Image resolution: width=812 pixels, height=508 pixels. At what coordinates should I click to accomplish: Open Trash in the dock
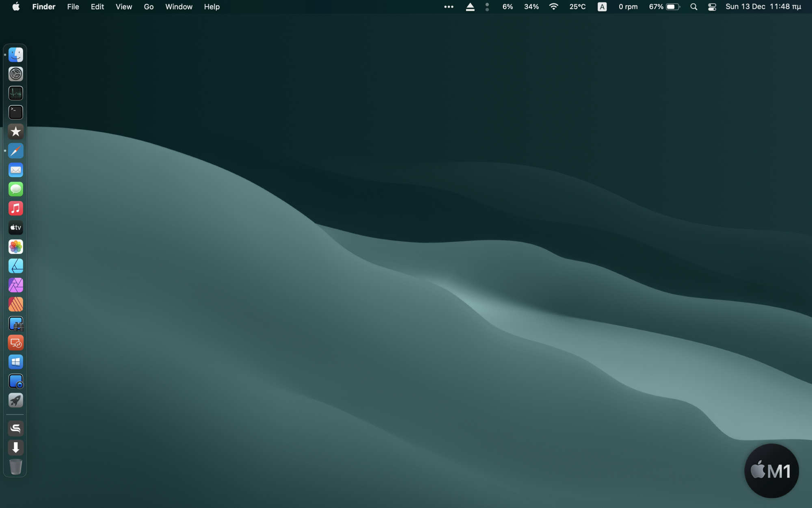(x=16, y=467)
